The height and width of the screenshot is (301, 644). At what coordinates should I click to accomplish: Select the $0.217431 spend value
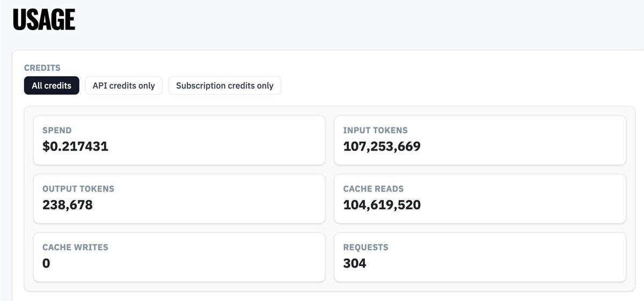pyautogui.click(x=75, y=146)
